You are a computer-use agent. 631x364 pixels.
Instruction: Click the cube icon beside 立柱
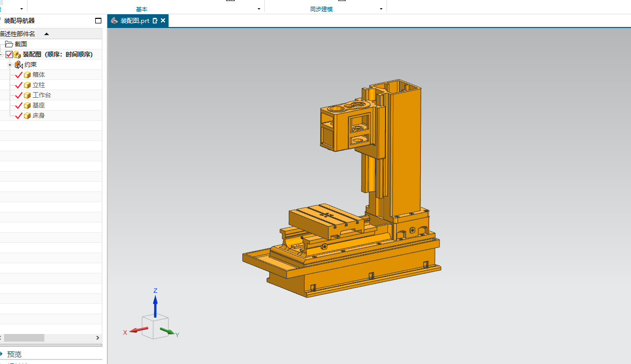coord(27,85)
